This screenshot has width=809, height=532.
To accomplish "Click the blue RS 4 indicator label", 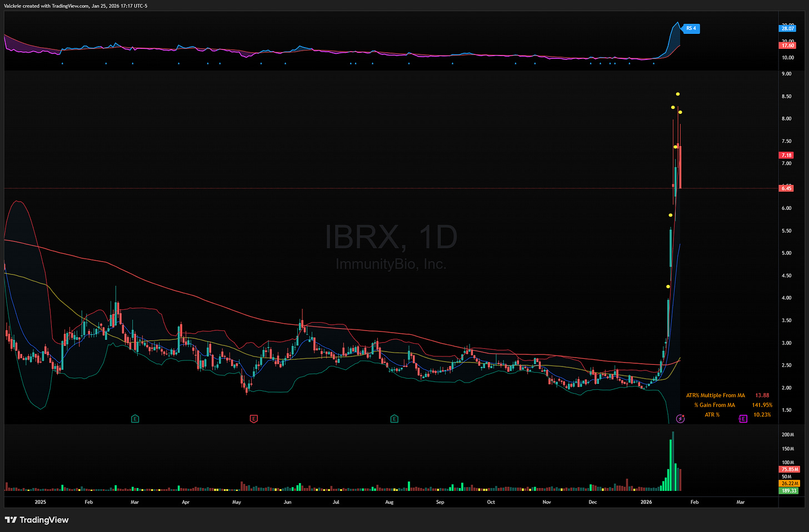I will [x=691, y=28].
